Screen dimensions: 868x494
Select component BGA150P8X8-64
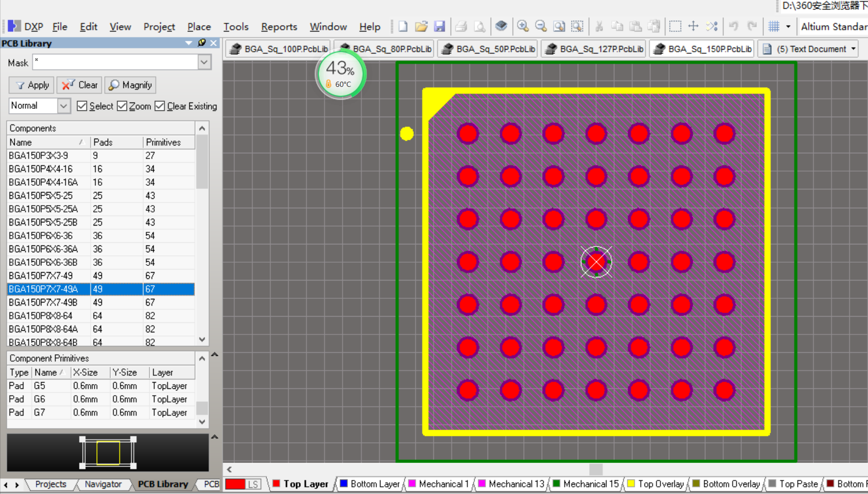[101, 316]
